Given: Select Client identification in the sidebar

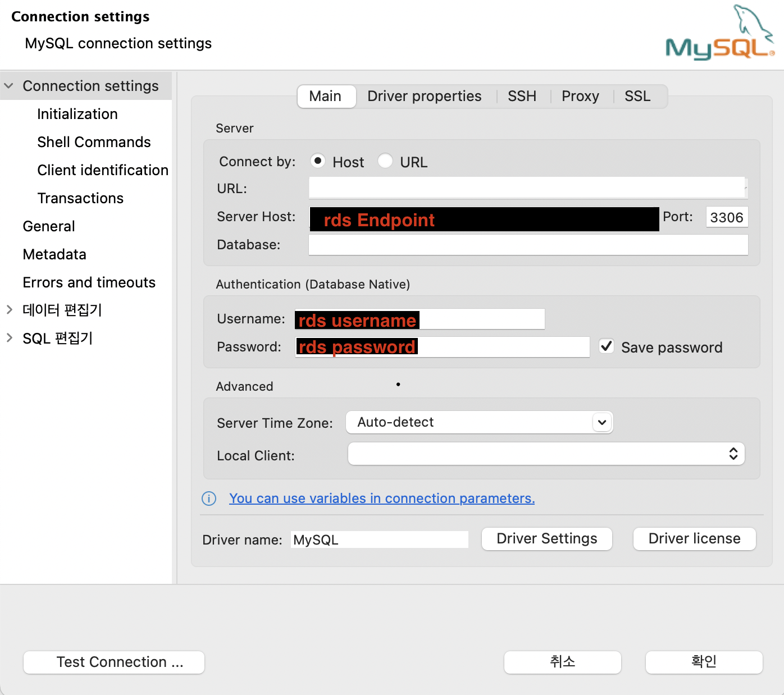Looking at the screenshot, I should 103,170.
